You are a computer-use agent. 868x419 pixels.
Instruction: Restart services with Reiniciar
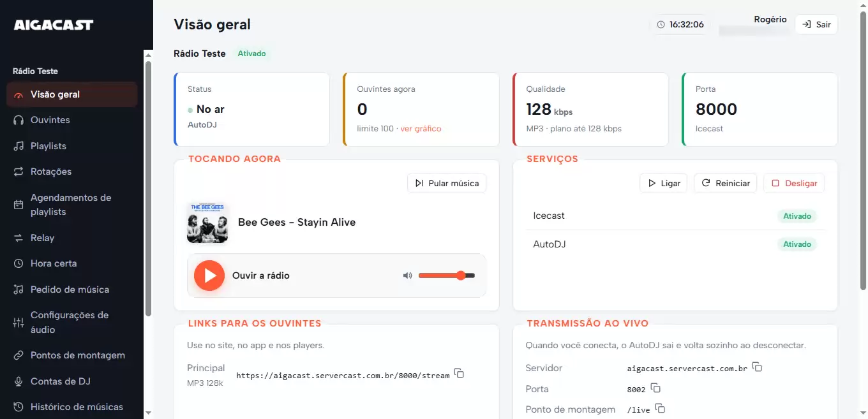pos(726,184)
